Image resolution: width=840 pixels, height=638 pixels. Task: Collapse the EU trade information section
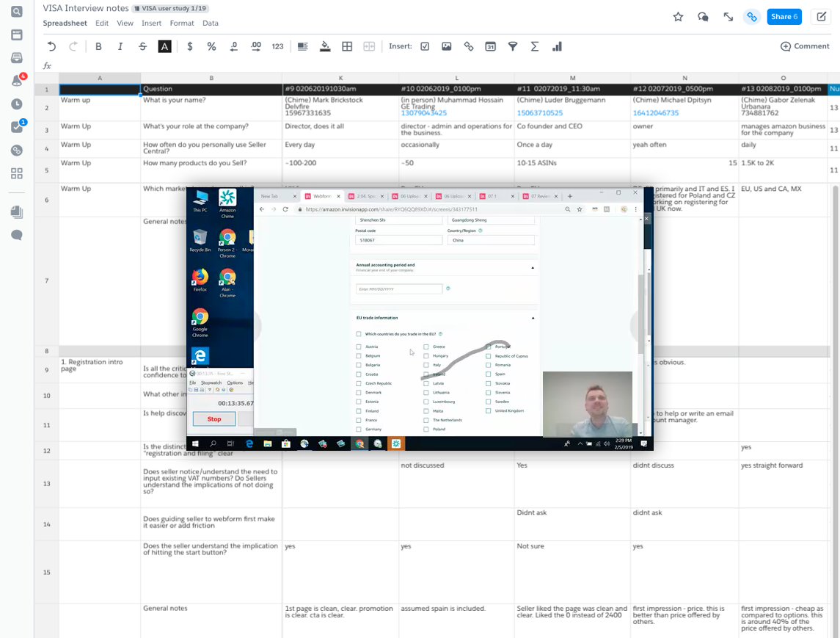click(533, 318)
